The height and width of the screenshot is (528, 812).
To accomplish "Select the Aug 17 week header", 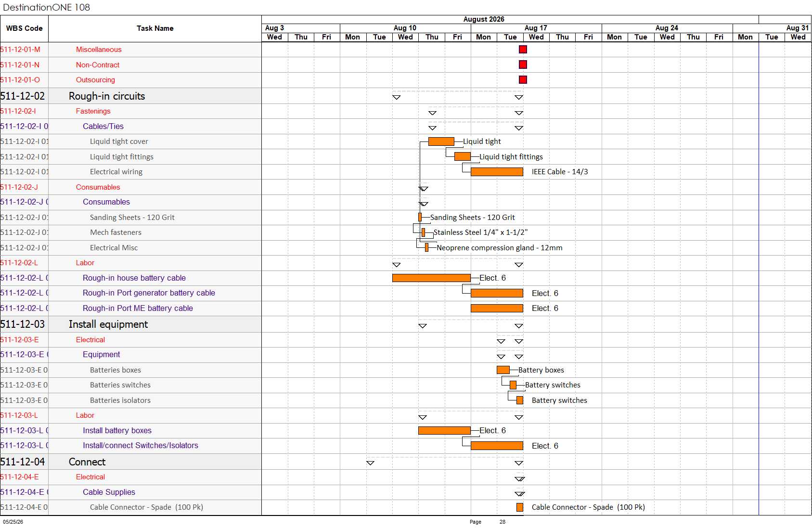I will click(536, 28).
